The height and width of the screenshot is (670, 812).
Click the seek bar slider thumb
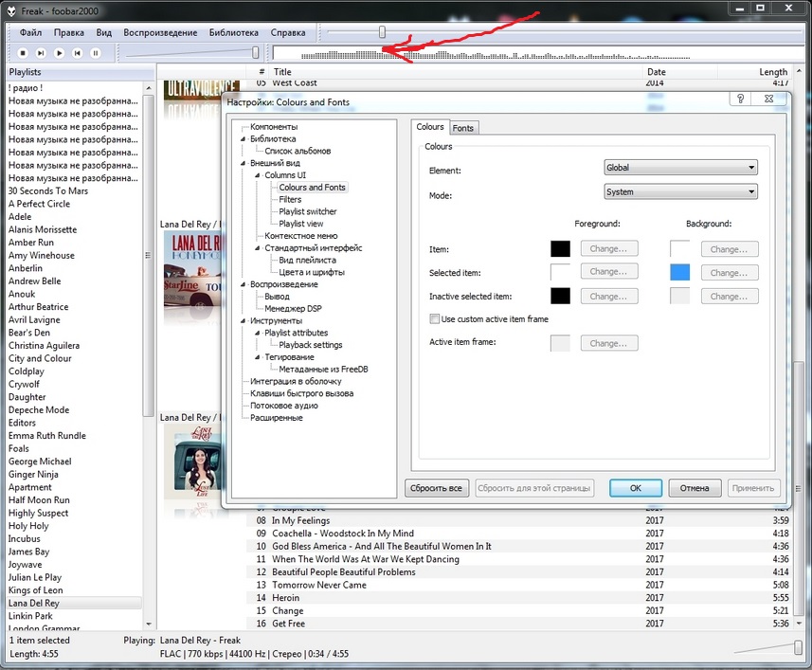coord(382,32)
